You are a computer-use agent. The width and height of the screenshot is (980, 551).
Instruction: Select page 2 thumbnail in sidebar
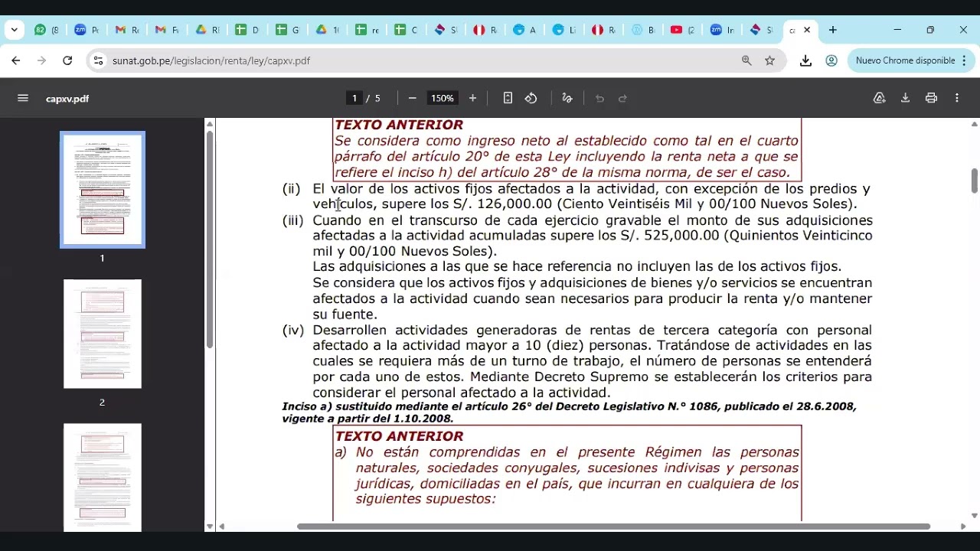click(103, 334)
